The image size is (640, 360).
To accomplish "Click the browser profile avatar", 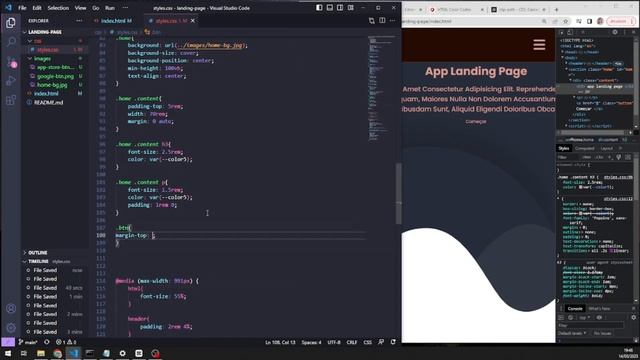I will tap(600, 21).
